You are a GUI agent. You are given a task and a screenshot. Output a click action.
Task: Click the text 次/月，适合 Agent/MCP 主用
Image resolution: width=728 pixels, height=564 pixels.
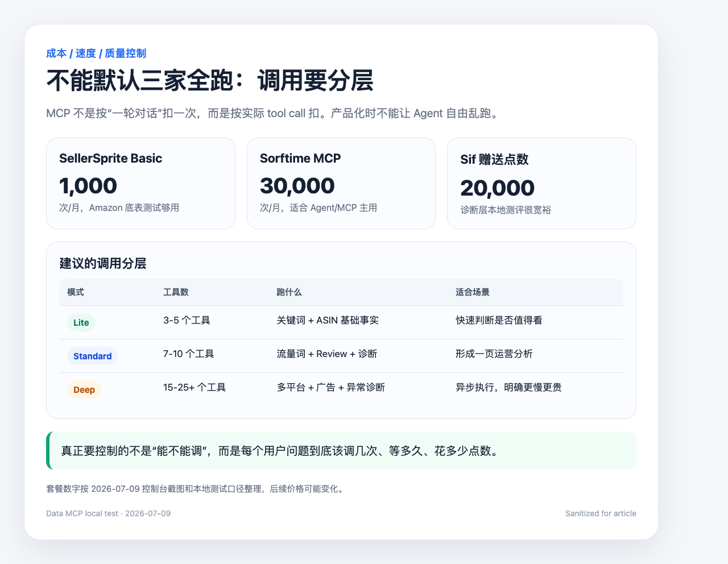318,208
